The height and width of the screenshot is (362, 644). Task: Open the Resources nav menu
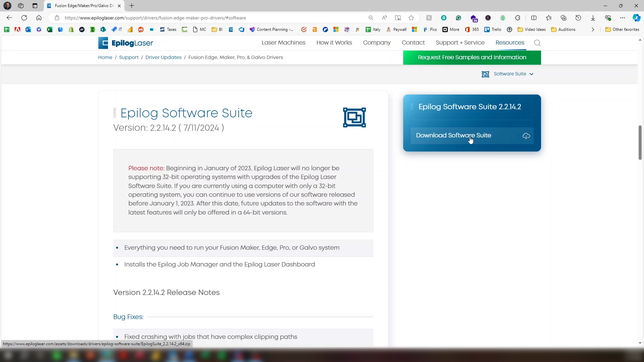(509, 43)
